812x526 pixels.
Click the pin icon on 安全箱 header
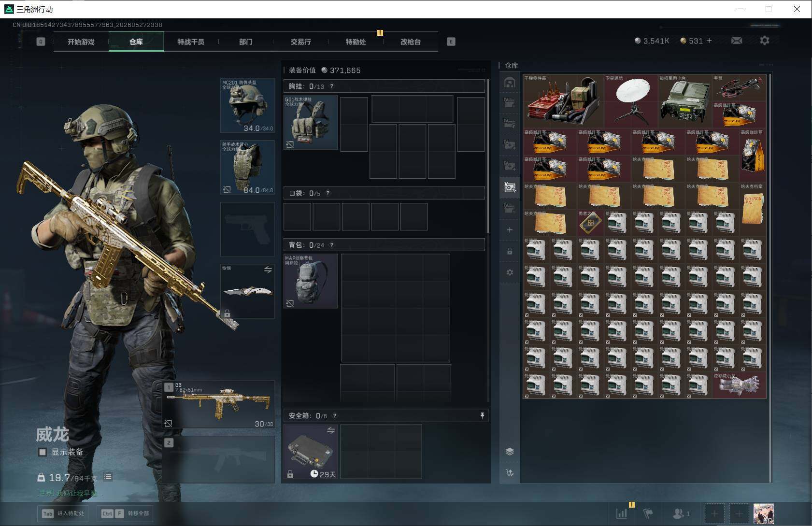tap(482, 416)
